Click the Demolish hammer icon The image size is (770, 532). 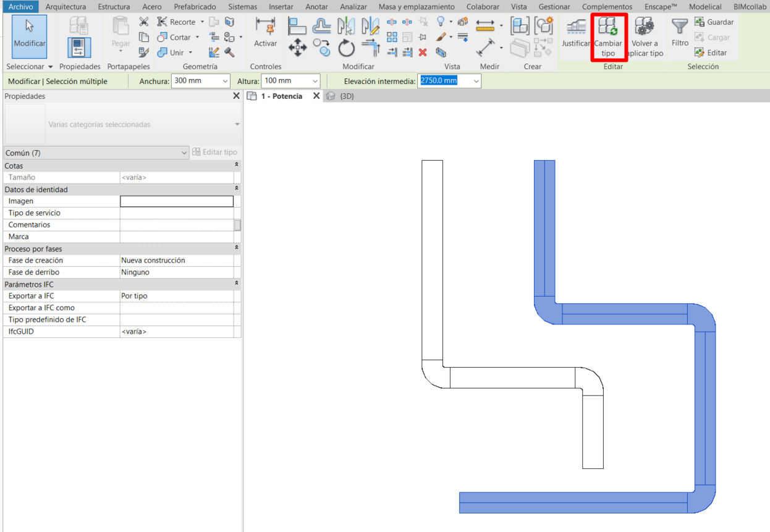tap(229, 53)
